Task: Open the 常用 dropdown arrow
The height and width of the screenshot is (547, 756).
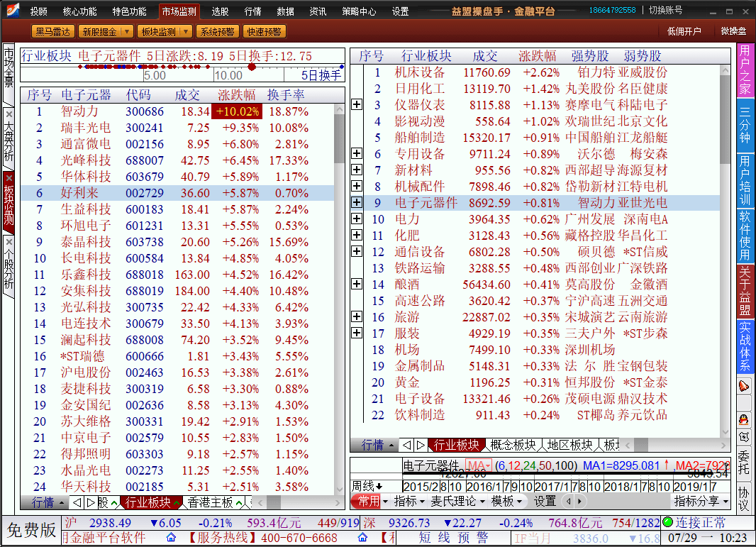Action: click(385, 502)
